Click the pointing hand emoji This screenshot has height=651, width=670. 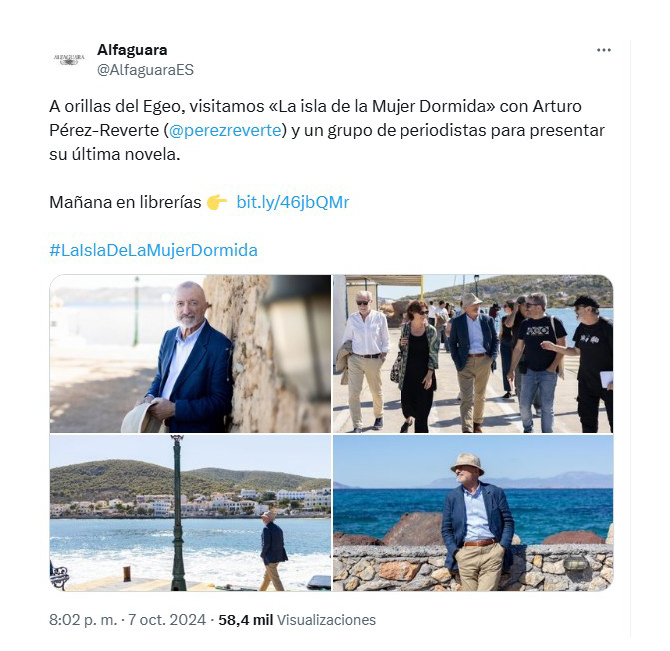[x=217, y=202]
